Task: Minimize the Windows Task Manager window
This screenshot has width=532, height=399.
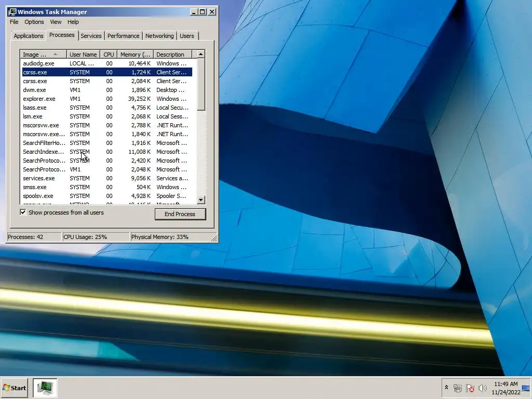Action: tap(194, 12)
